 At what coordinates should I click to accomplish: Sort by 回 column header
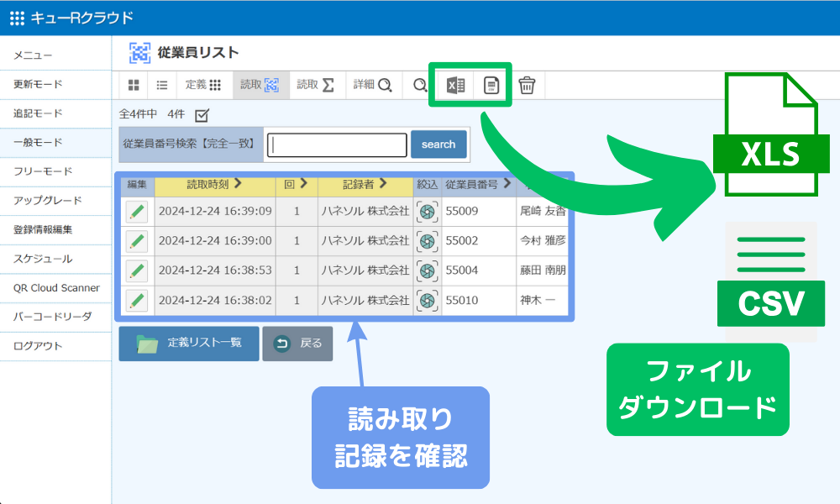click(x=297, y=185)
